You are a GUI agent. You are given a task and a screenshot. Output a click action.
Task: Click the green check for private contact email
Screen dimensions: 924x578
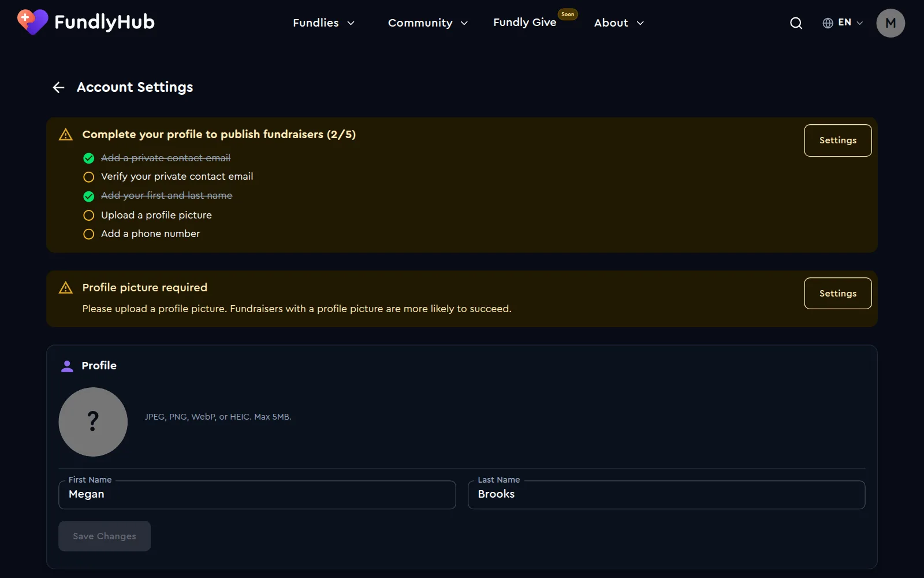88,158
